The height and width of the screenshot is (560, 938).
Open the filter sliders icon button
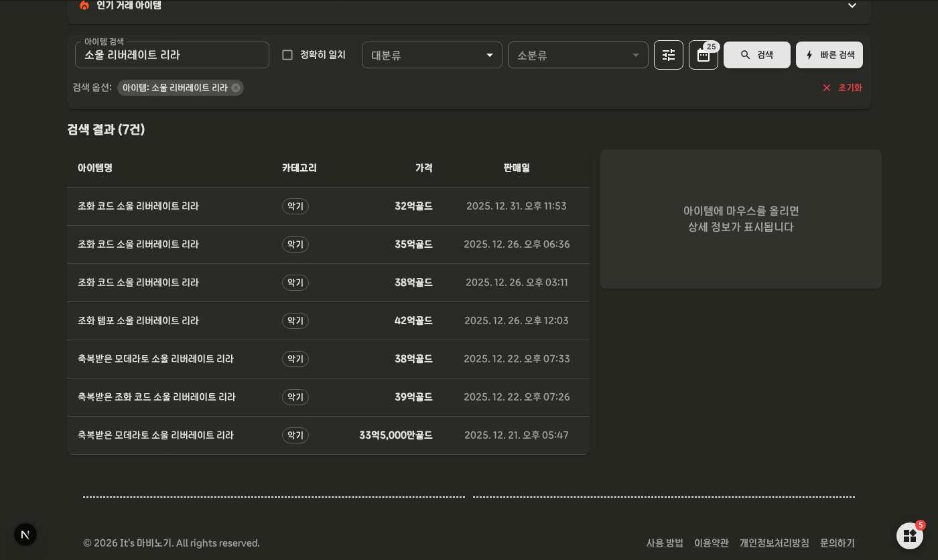[x=669, y=55]
